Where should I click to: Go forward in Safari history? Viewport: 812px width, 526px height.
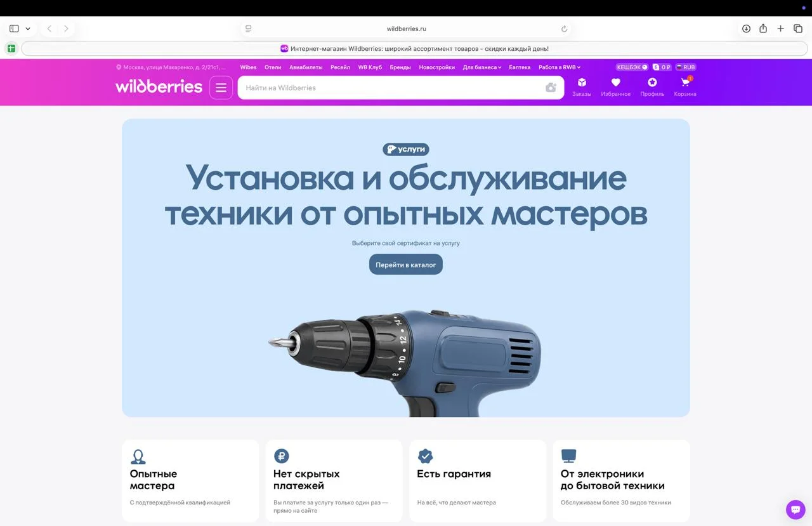point(66,29)
